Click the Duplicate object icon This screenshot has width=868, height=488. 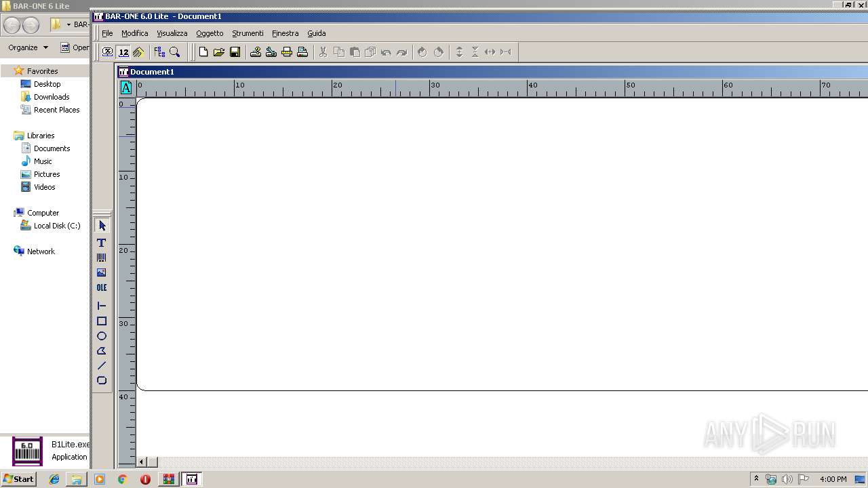(x=370, y=52)
